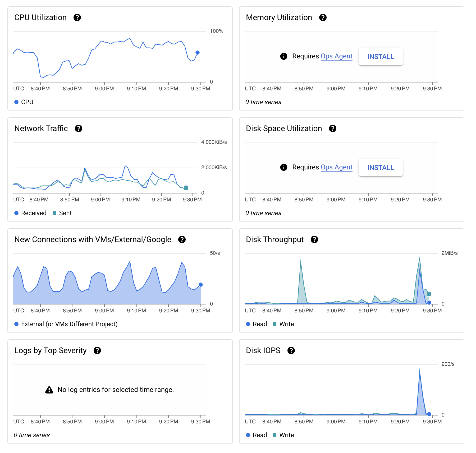Toggle External series in New Connections legend
The height and width of the screenshot is (453, 476).
click(x=66, y=324)
